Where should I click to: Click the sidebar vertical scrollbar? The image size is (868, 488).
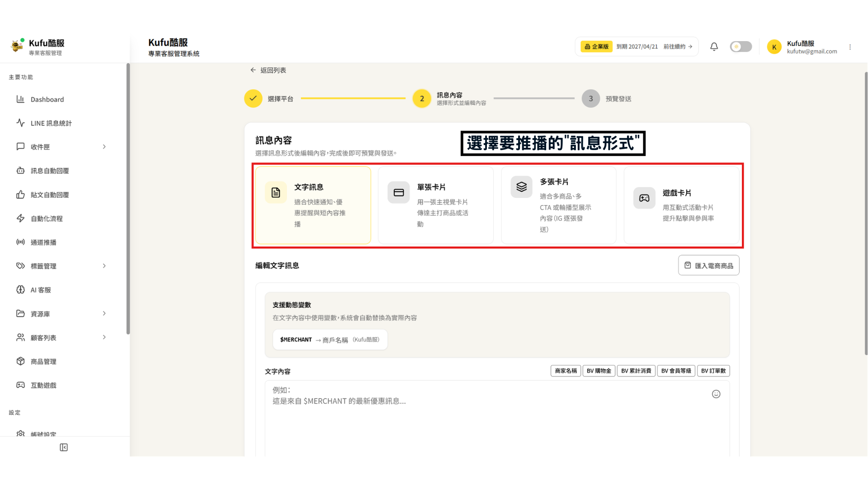coord(128,199)
